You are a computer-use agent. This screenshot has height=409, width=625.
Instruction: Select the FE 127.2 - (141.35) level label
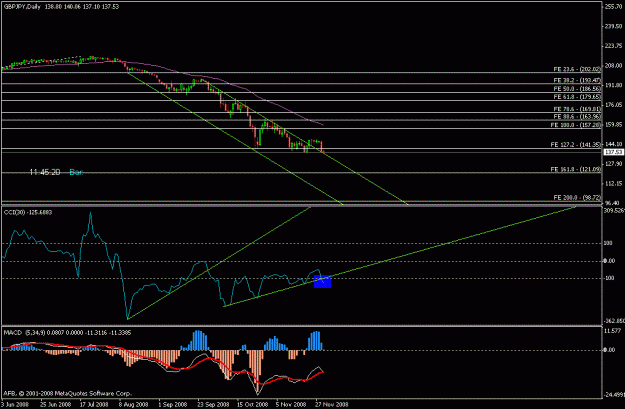coord(576,145)
